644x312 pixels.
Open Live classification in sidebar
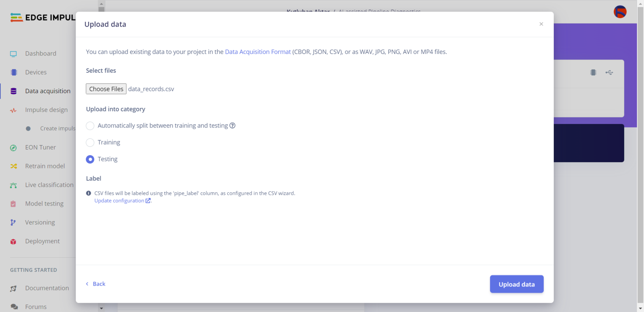click(49, 185)
